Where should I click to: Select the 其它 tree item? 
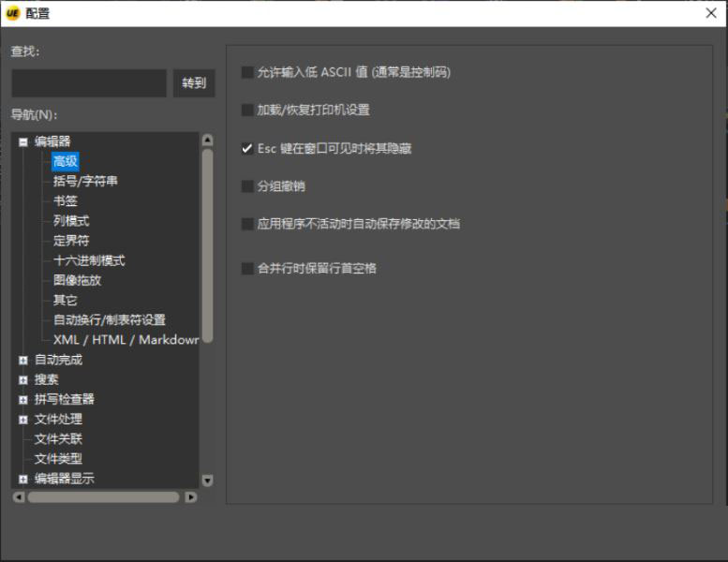point(66,301)
